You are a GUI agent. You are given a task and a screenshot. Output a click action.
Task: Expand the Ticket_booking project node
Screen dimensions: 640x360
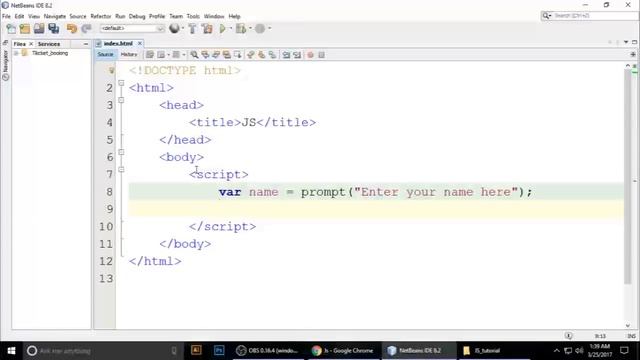click(16, 53)
